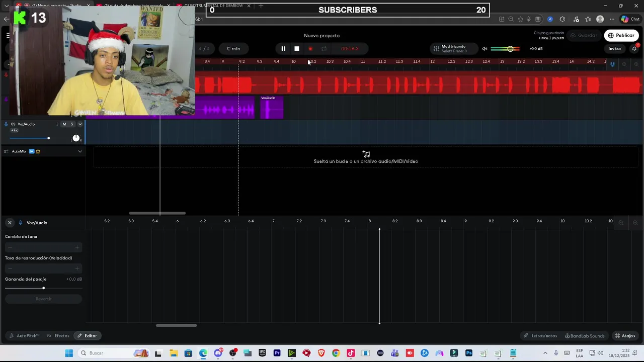644x362 pixels.
Task: Toggle the loop/cycle button in transport
Action: (x=324, y=49)
